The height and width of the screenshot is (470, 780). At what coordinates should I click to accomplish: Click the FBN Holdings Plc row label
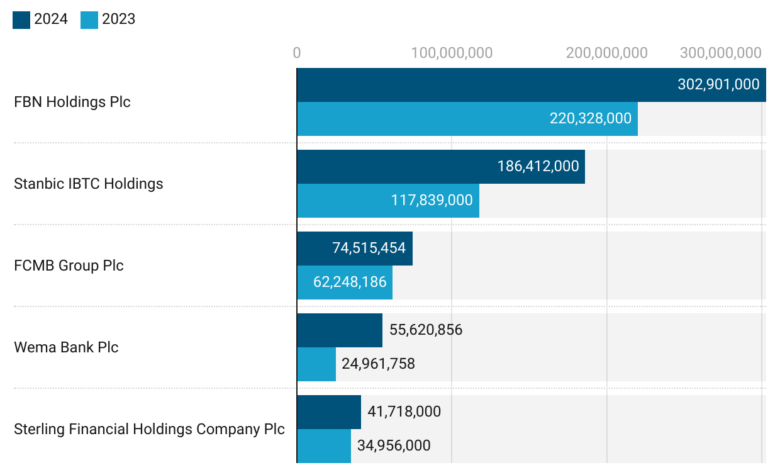(72, 102)
